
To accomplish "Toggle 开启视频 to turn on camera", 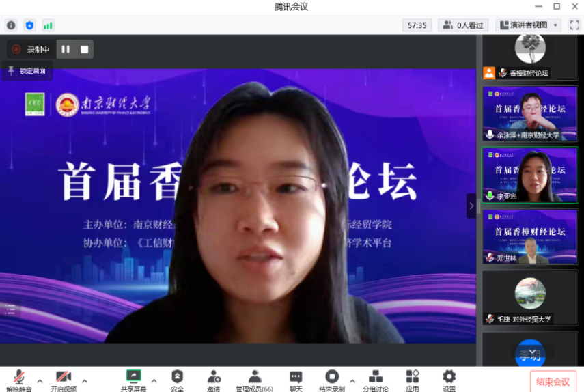I will point(64,380).
